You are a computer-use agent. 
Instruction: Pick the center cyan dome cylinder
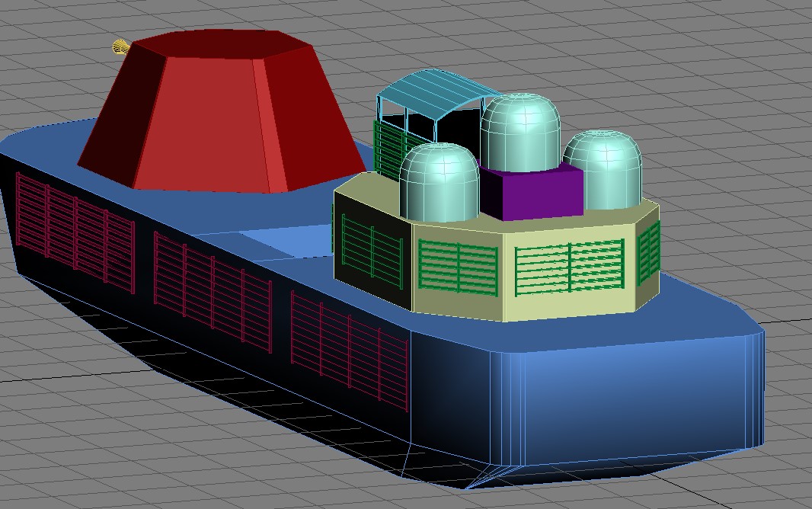click(x=520, y=133)
